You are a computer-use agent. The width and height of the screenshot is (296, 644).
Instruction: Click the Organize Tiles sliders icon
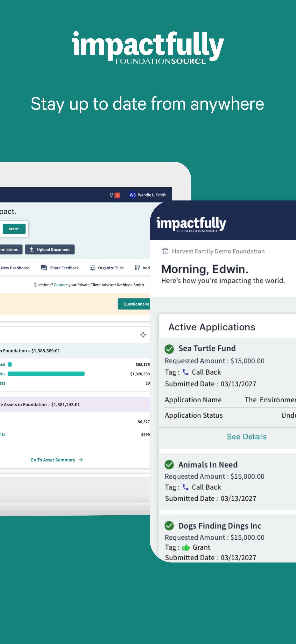[93, 268]
